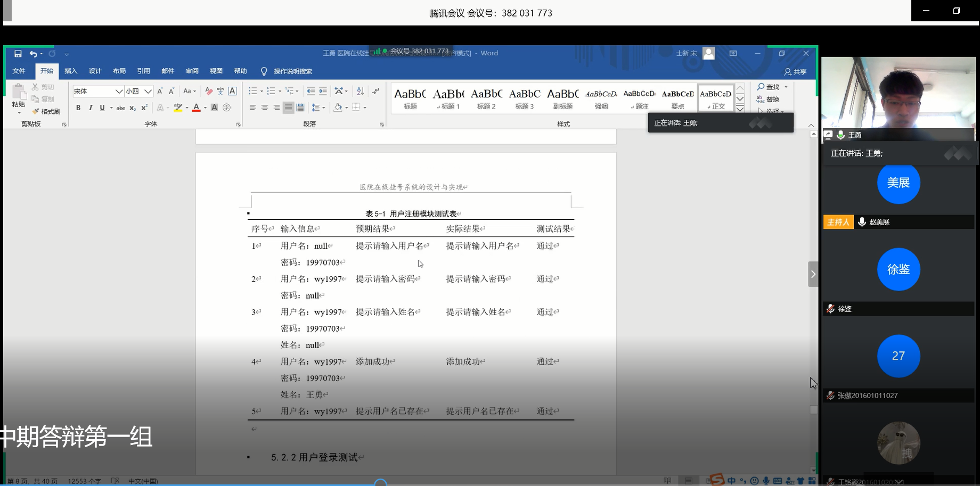Image resolution: width=980 pixels, height=486 pixels.
Task: Toggle Bold formatting
Action: [x=78, y=108]
